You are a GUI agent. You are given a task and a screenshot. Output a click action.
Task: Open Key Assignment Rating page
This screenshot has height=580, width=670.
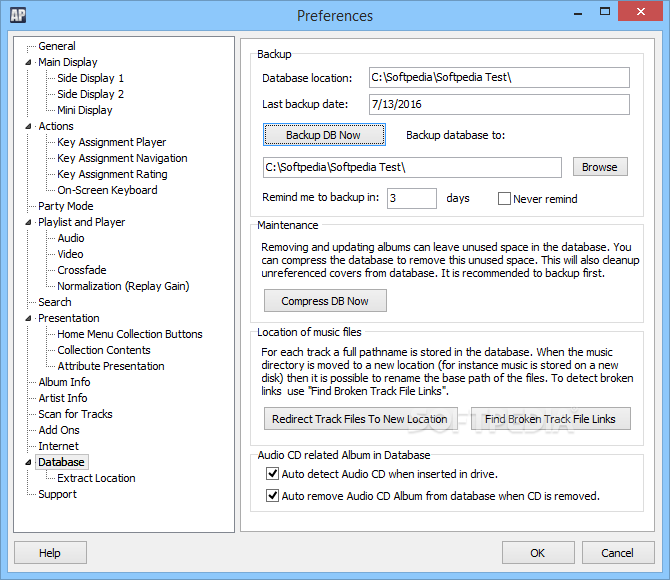112,174
